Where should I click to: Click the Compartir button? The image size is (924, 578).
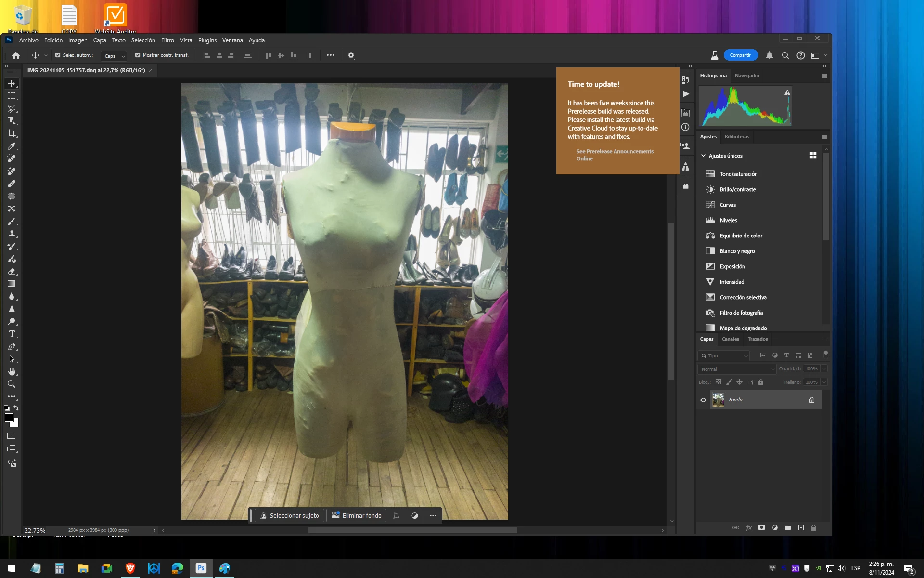point(740,55)
